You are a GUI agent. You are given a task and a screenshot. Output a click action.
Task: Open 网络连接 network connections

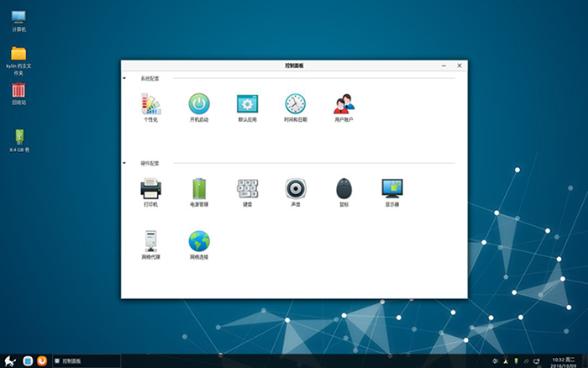[199, 242]
